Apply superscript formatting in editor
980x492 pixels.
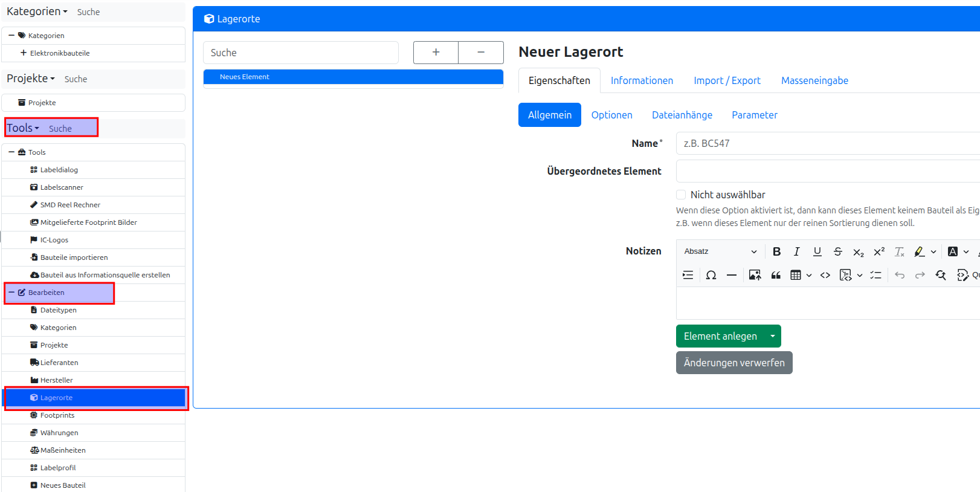[x=879, y=251]
